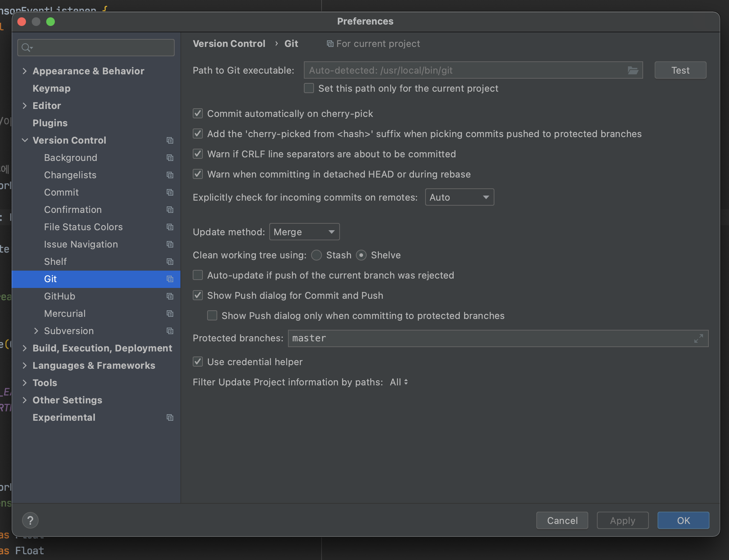Open the incoming commits check Auto dropdown

(x=459, y=197)
